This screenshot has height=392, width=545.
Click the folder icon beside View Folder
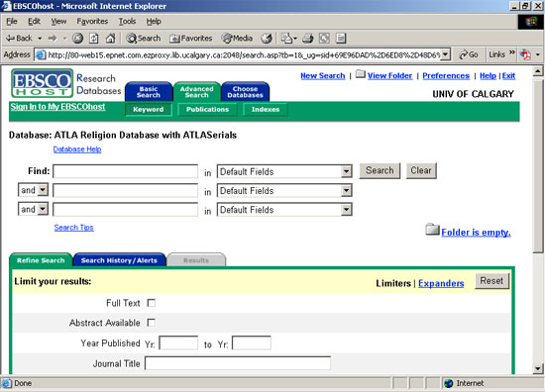pyautogui.click(x=361, y=74)
